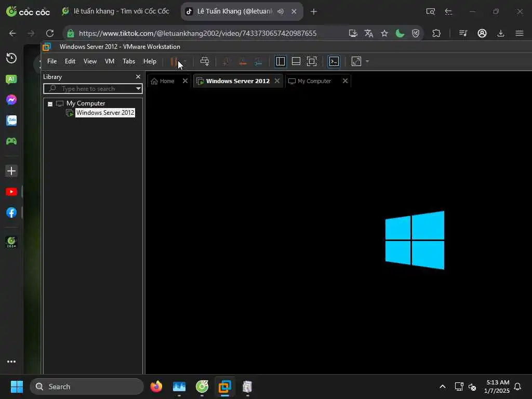The width and height of the screenshot is (532, 399).
Task: Open the Tabs menu in VMware
Action: pos(129,61)
